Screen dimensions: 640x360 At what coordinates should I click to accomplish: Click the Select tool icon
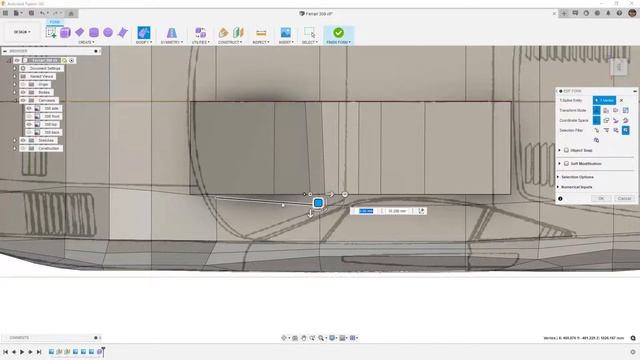pyautogui.click(x=309, y=33)
